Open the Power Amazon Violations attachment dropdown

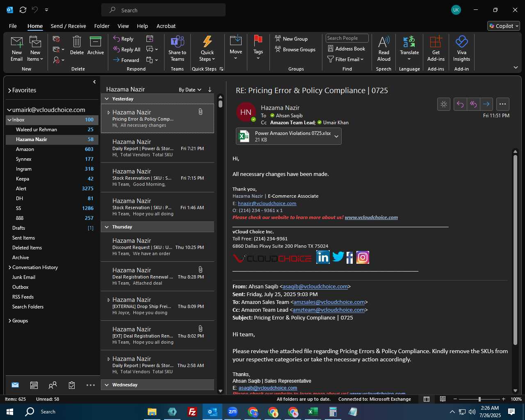click(x=336, y=136)
